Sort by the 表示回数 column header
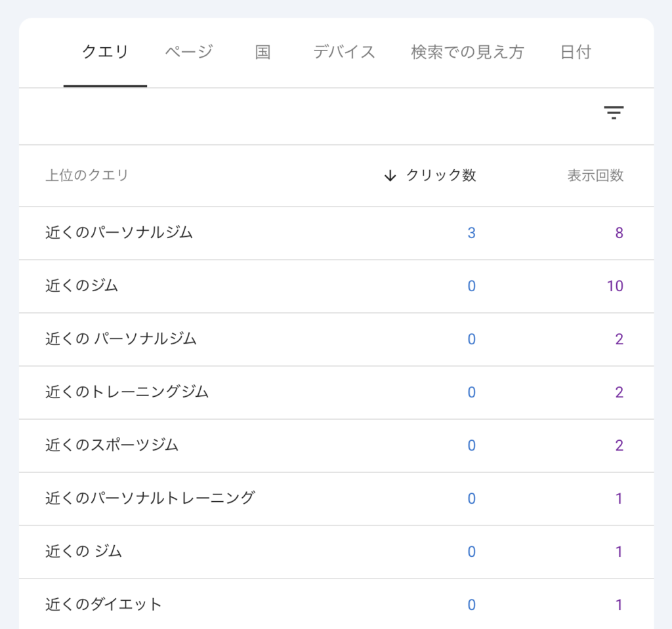The height and width of the screenshot is (629, 672). (x=595, y=176)
